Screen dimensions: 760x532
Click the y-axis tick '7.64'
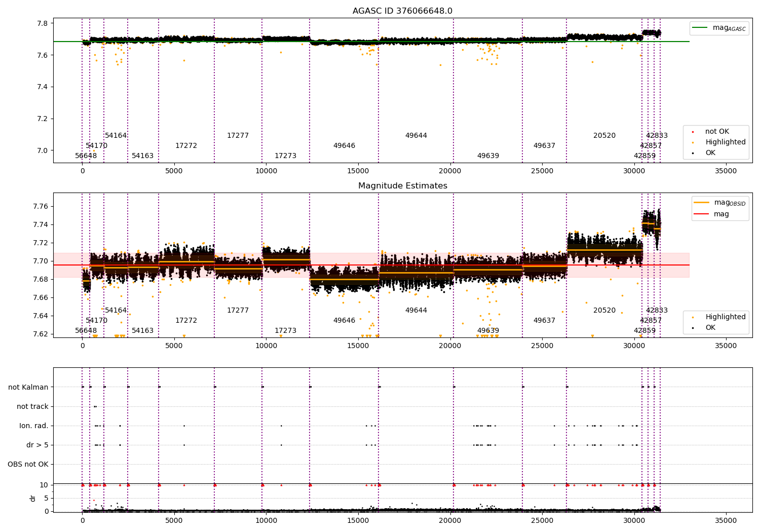pos(41,316)
